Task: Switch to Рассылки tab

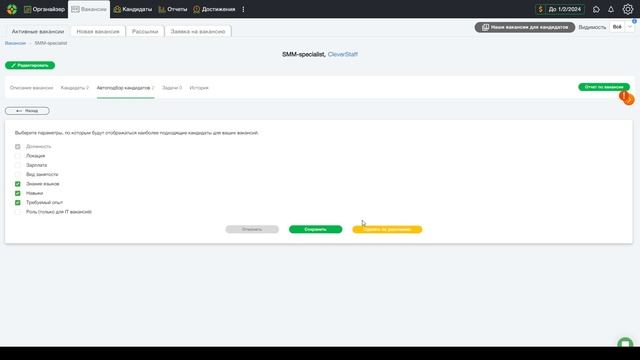Action: click(x=145, y=31)
